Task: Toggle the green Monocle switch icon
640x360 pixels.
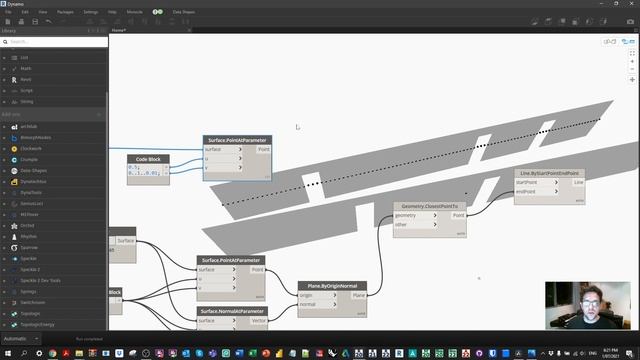Action: (158, 12)
